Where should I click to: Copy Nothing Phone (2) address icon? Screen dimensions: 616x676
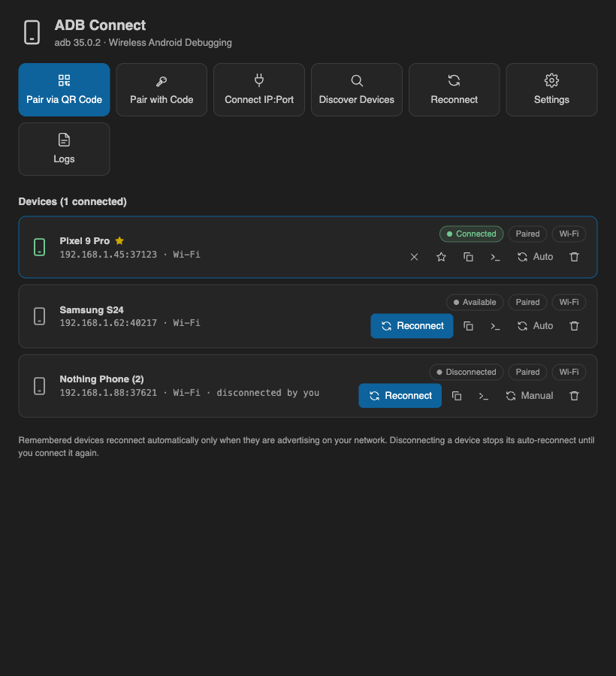(x=457, y=396)
